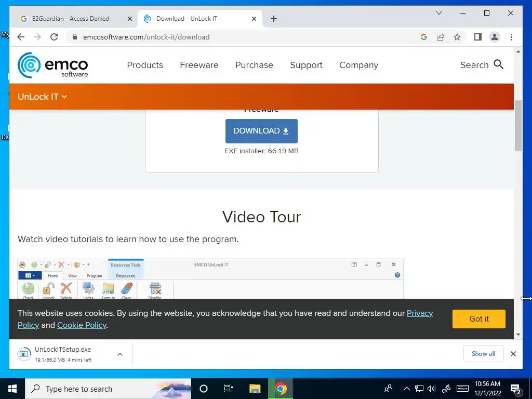Click the volume speaker icon
Screen dimensions: 532x399
point(431,389)
